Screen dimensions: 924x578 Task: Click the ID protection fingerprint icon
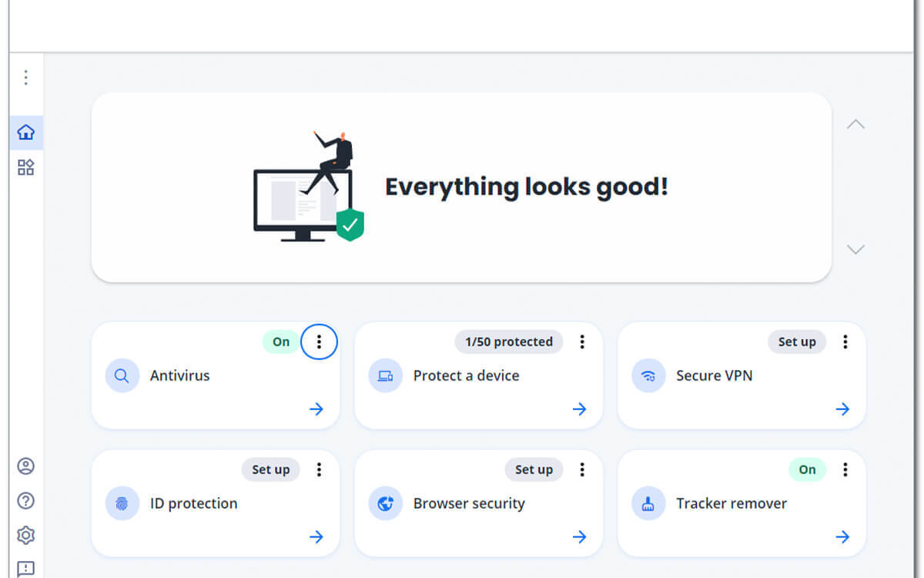[x=122, y=504]
